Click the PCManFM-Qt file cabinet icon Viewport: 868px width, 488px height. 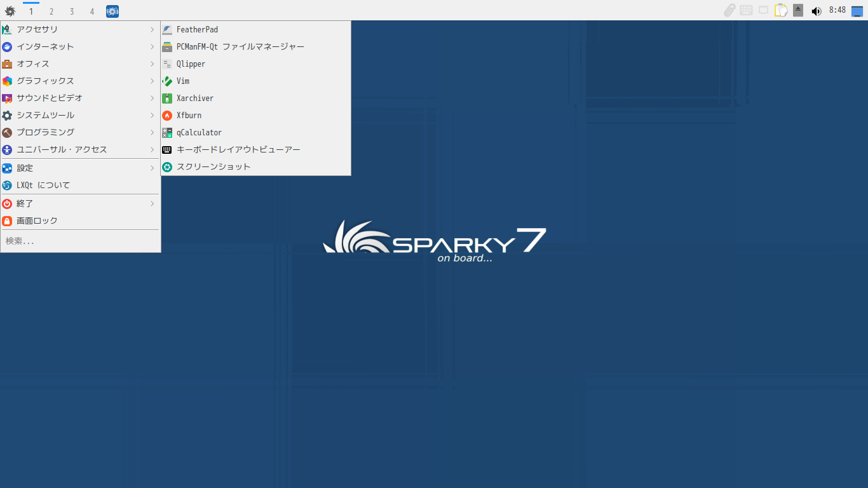(x=167, y=47)
